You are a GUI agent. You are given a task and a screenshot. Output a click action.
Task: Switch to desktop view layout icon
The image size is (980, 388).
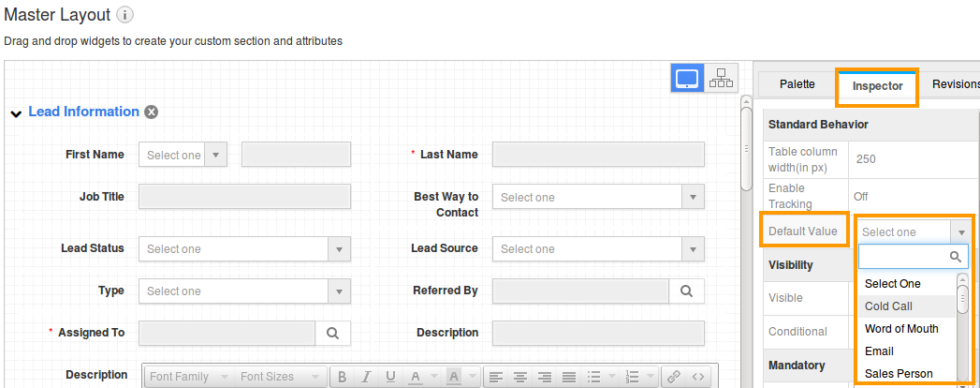click(x=687, y=79)
